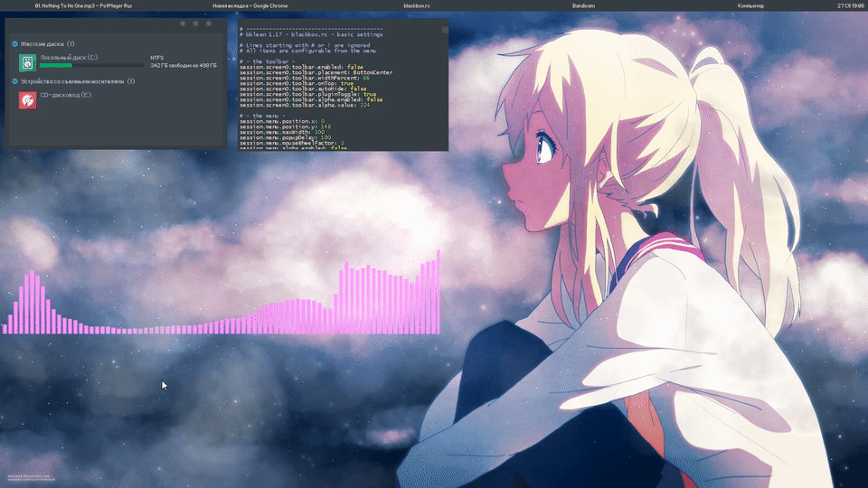
Task: Click the 342 ГБ свободно из 498 ГБ text
Action: pos(184,65)
